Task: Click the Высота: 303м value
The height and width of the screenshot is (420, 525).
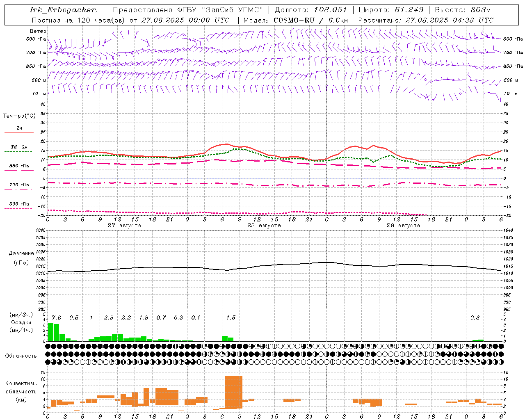Action: pos(463,10)
